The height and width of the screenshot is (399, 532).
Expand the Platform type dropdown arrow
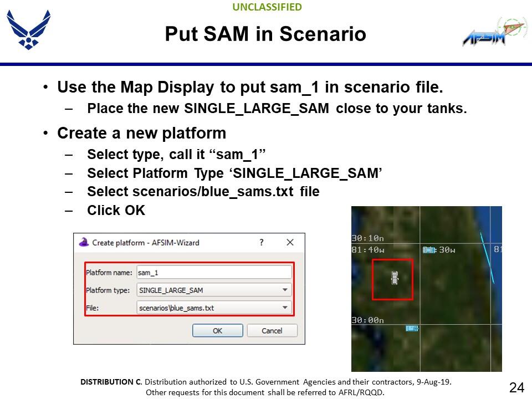(x=285, y=290)
